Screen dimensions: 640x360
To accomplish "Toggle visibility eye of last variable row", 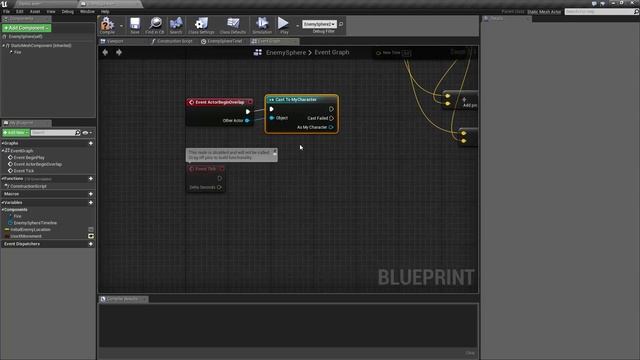I will 91,236.
